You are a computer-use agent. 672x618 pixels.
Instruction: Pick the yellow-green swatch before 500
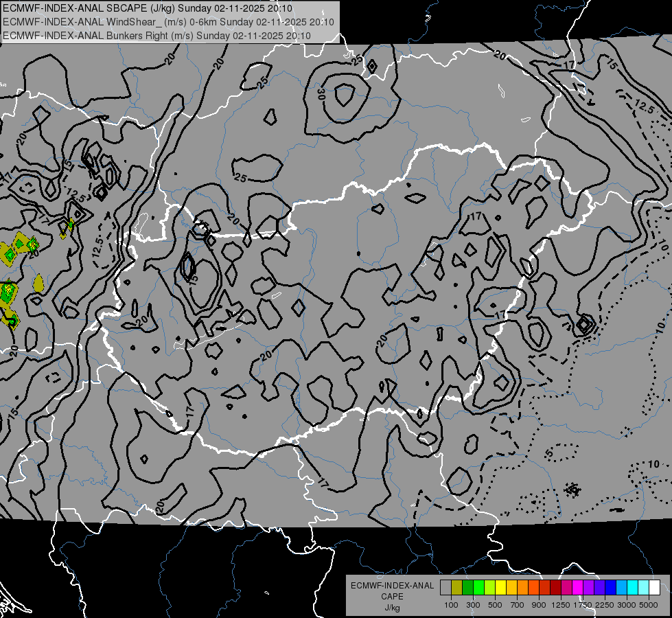(x=489, y=588)
